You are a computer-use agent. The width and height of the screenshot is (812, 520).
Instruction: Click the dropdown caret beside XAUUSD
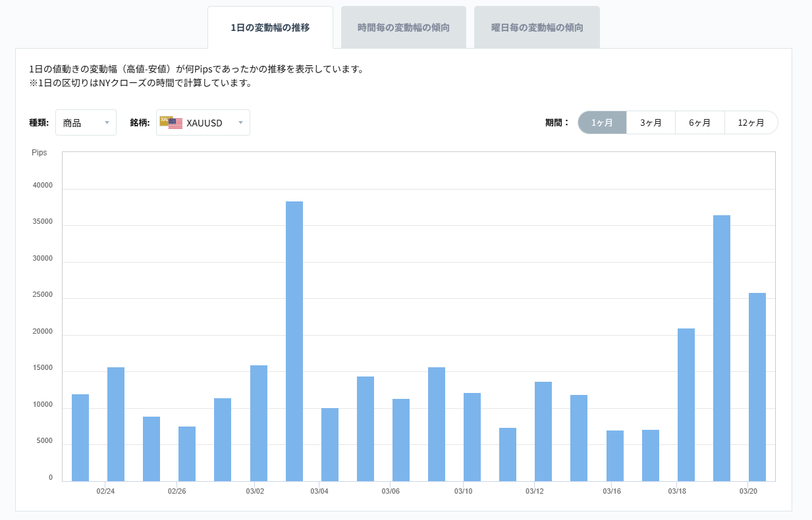[x=241, y=122]
